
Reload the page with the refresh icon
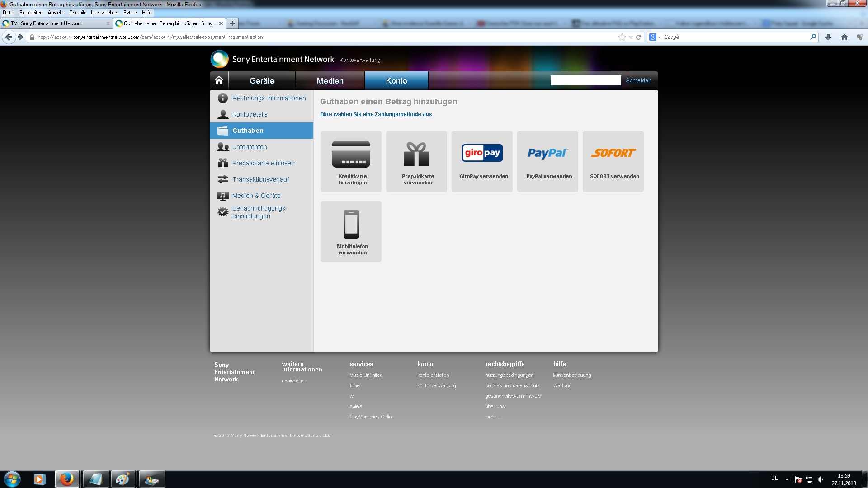point(638,37)
